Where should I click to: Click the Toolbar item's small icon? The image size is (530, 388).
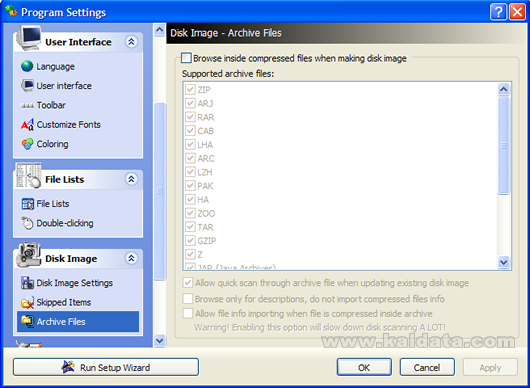(x=27, y=105)
